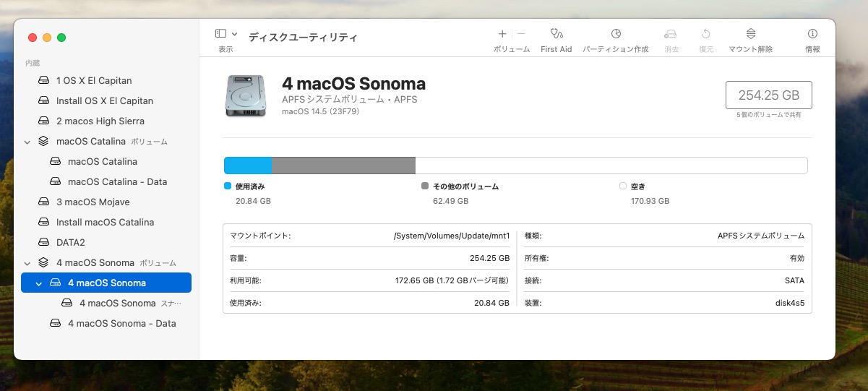Click the blue used space bar segment
The width and height of the screenshot is (868, 391).
[x=248, y=166]
